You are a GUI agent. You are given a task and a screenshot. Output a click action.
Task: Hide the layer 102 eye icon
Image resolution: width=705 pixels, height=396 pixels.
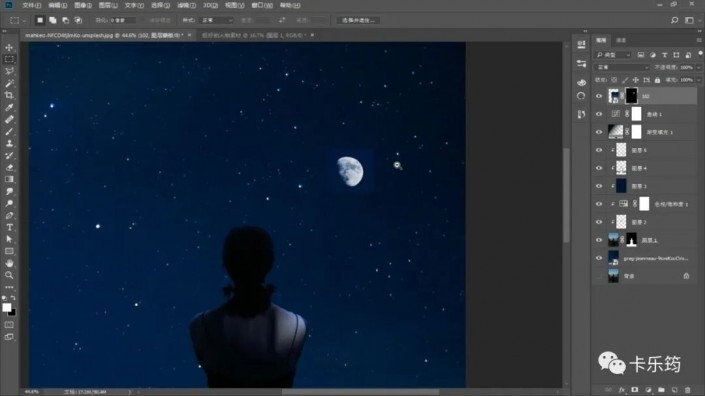[599, 96]
